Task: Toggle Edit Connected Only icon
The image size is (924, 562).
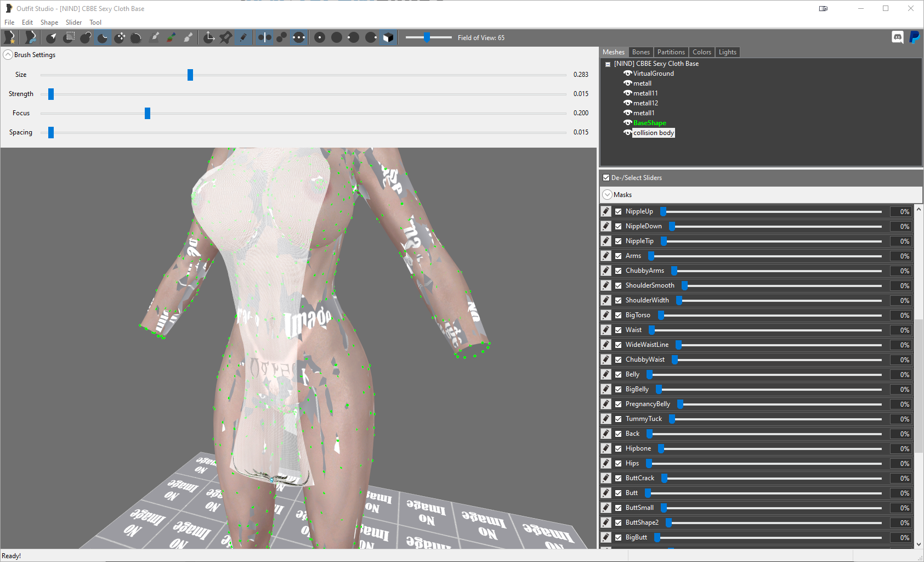Action: [x=281, y=37]
